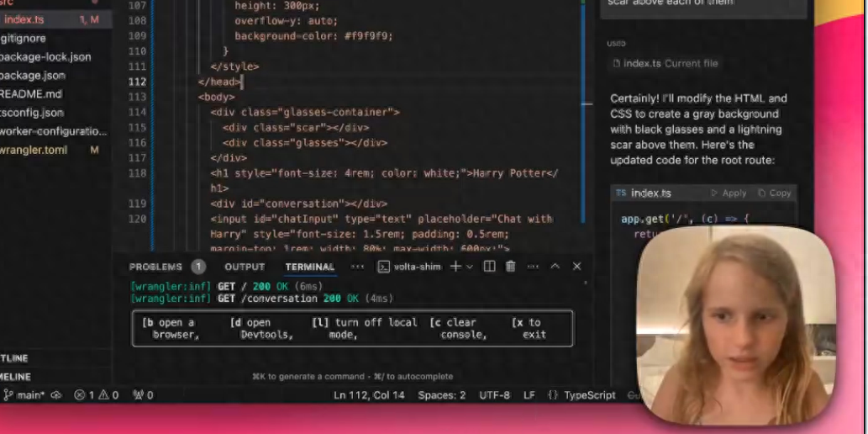Apply the suggested index.ts code

click(x=729, y=193)
